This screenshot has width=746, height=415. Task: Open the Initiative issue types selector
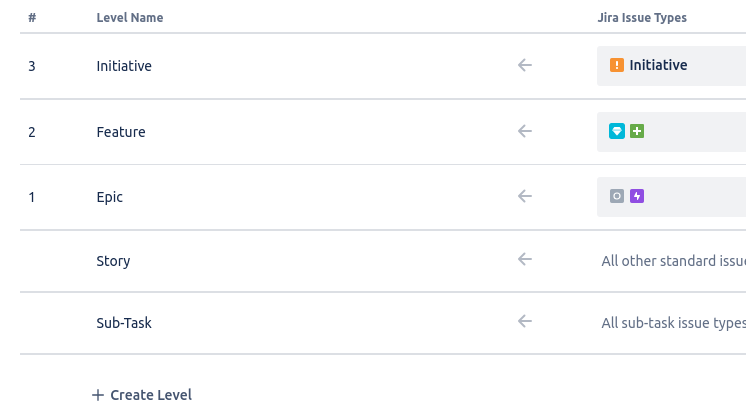pyautogui.click(x=671, y=66)
